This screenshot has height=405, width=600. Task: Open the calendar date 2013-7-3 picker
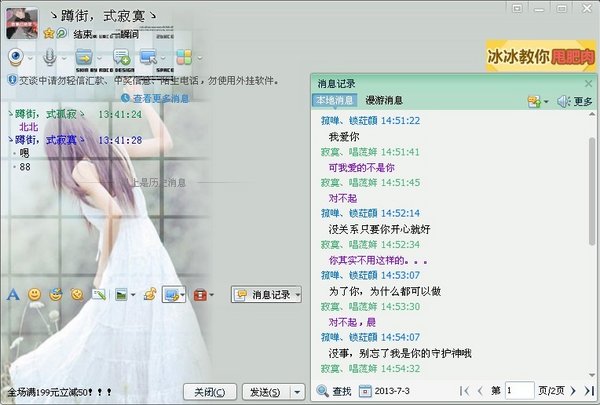pos(384,391)
